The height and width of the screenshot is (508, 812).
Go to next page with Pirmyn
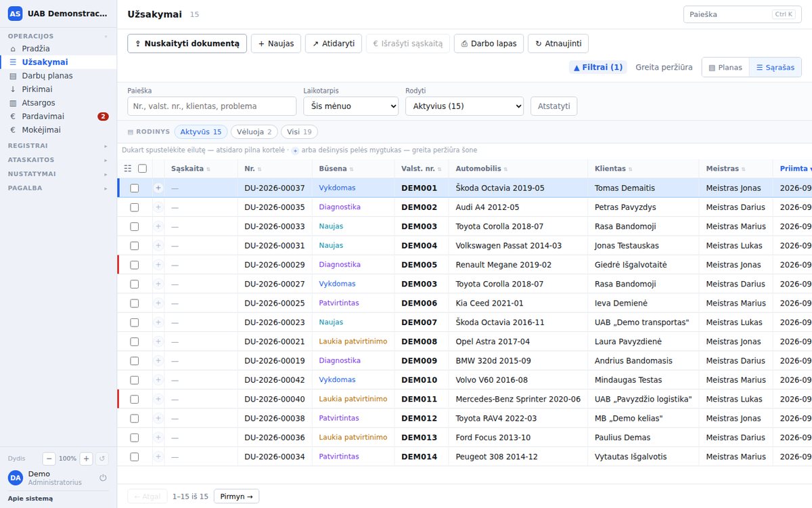point(236,496)
